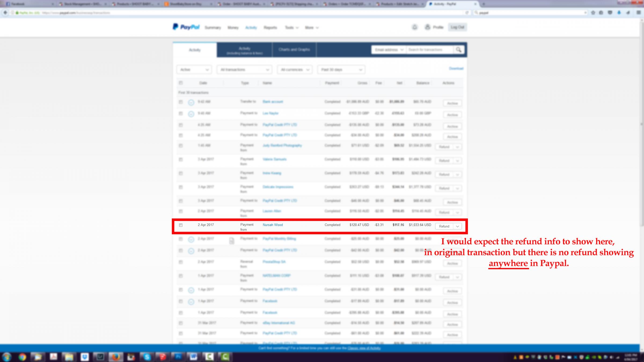
Task: Open Classic view of Activity link
Action: (x=364, y=348)
